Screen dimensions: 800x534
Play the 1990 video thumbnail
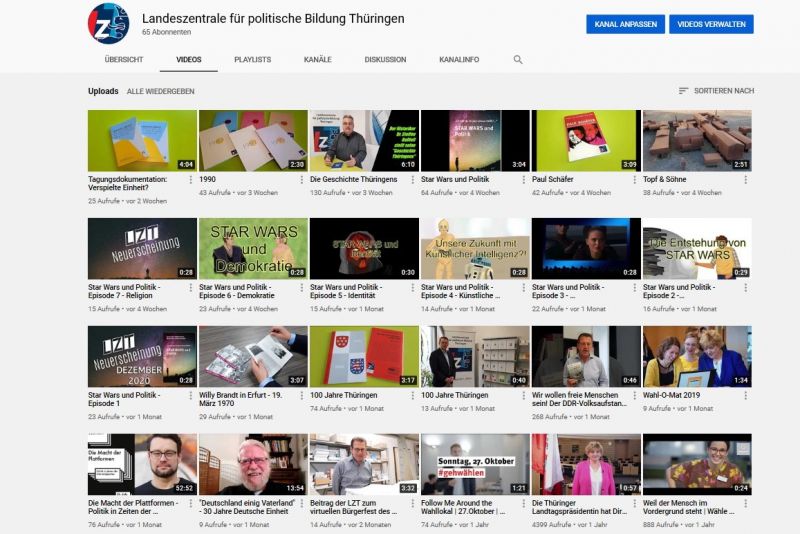(253, 141)
